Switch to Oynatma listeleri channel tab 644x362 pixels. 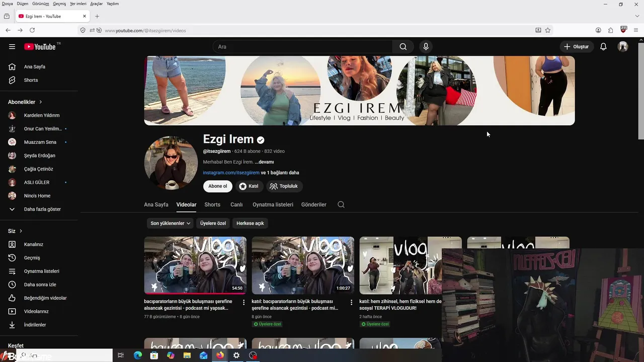273,205
